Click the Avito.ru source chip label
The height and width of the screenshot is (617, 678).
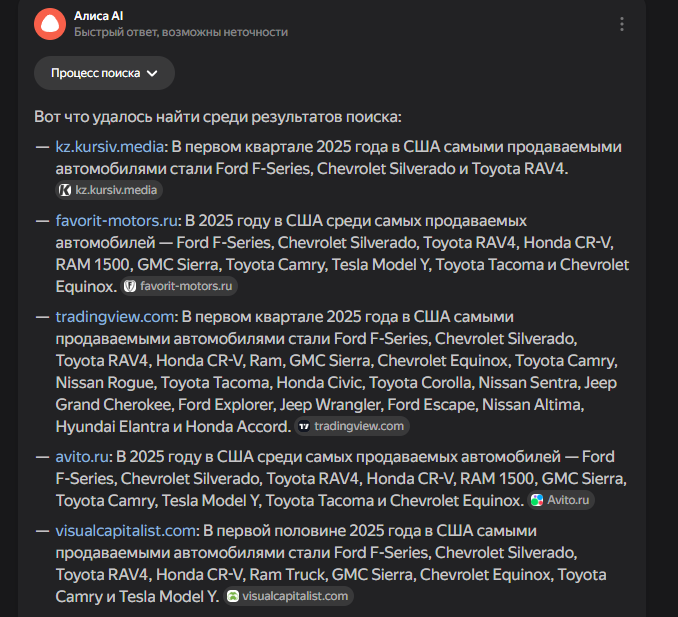568,500
